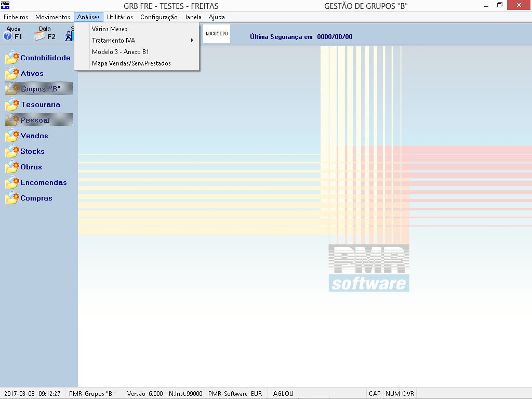Open the Janela menu

point(193,17)
